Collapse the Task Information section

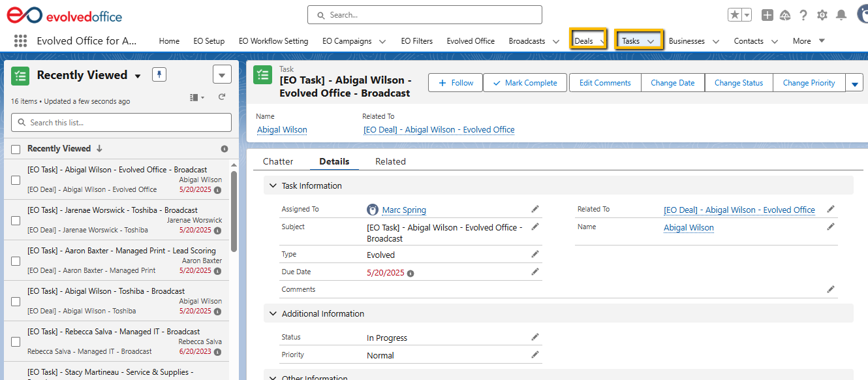coord(273,185)
